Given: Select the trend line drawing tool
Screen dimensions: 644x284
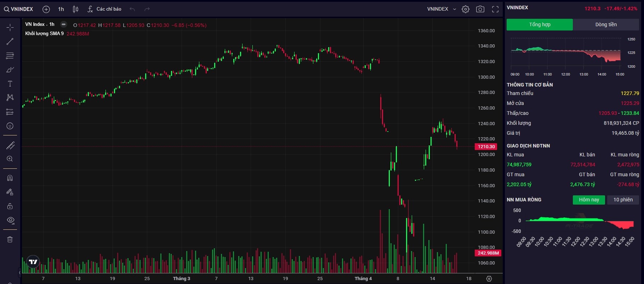Looking at the screenshot, I should [x=10, y=41].
